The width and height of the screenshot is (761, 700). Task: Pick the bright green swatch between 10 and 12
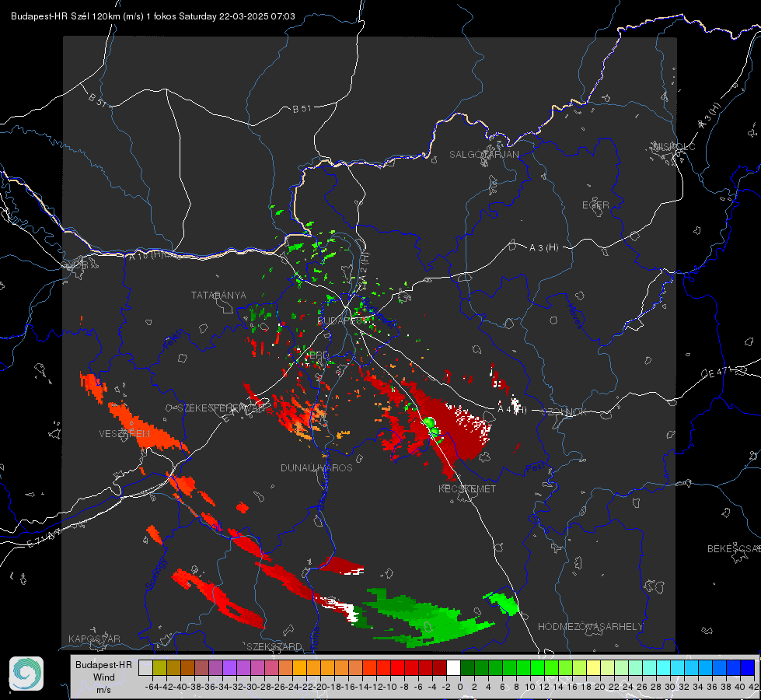(x=537, y=667)
